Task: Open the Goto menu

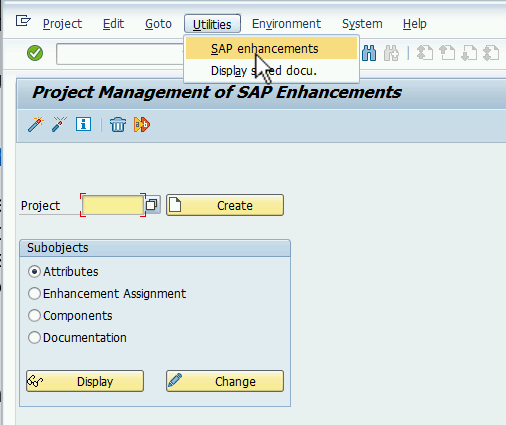Action: coord(158,24)
